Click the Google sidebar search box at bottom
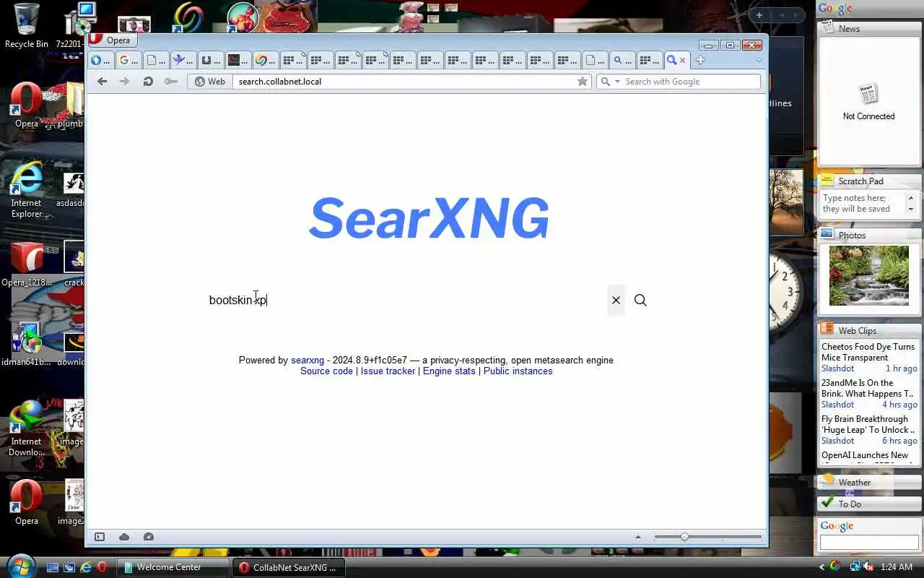 pyautogui.click(x=869, y=542)
